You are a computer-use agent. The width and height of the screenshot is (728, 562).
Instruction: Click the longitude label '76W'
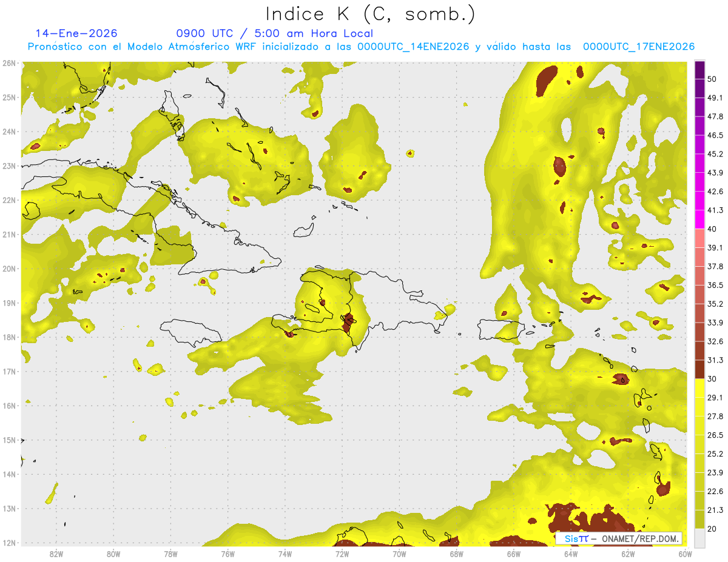227,554
